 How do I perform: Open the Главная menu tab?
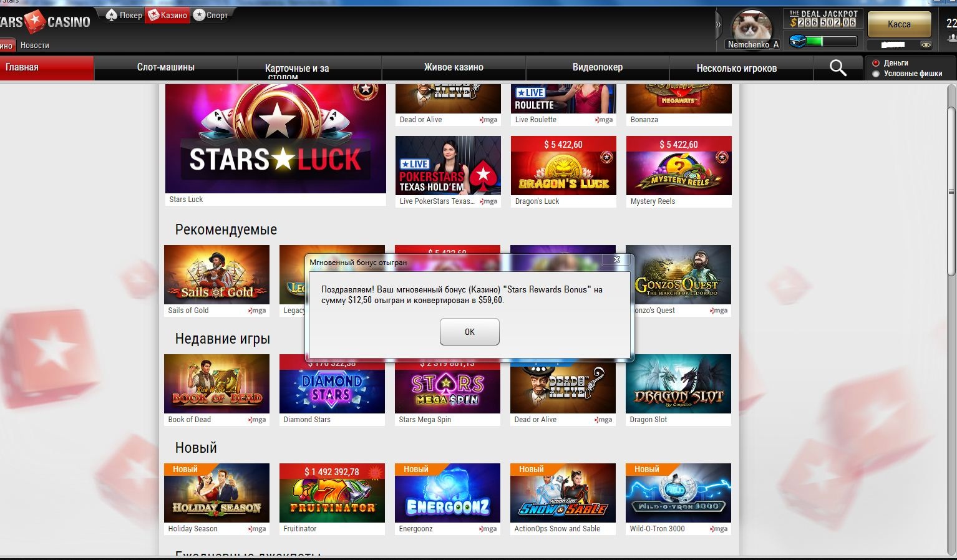[x=47, y=67]
